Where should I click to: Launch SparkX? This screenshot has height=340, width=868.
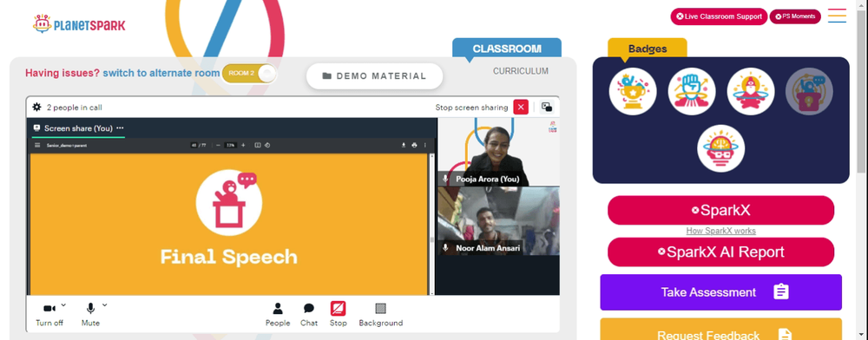[720, 210]
